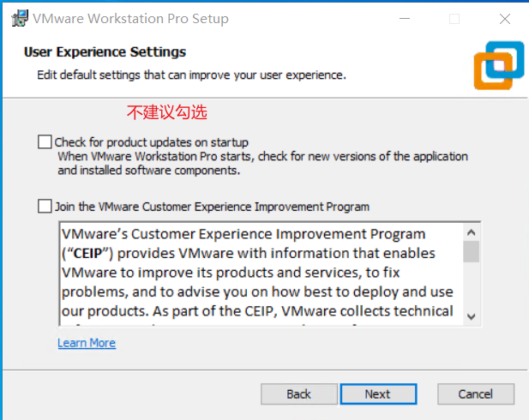Screen dimensions: 529x420
Task: Open the Learn More link
Action: (87, 343)
